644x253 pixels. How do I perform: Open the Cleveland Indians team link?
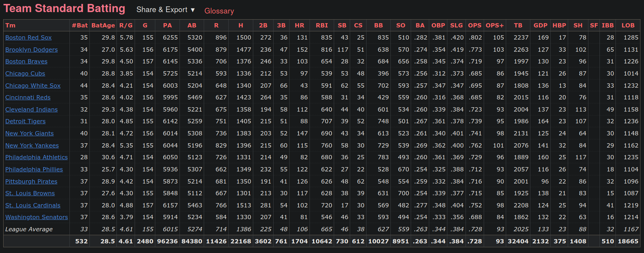click(x=31, y=109)
